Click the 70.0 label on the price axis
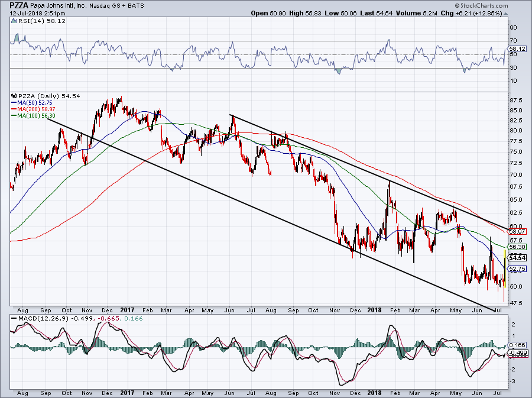The height and width of the screenshot is (398, 532). coord(517,174)
